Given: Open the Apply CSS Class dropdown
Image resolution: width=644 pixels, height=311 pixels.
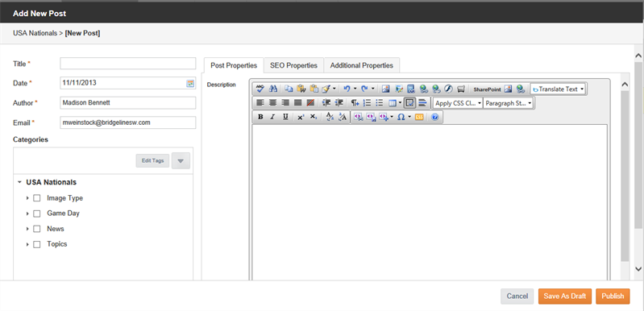Looking at the screenshot, I should [x=458, y=103].
